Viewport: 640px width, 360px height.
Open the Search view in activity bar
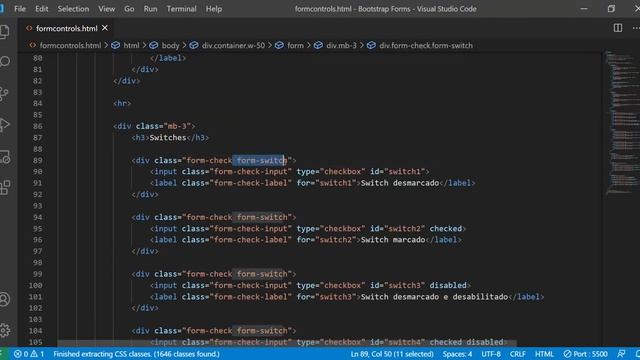(4, 62)
